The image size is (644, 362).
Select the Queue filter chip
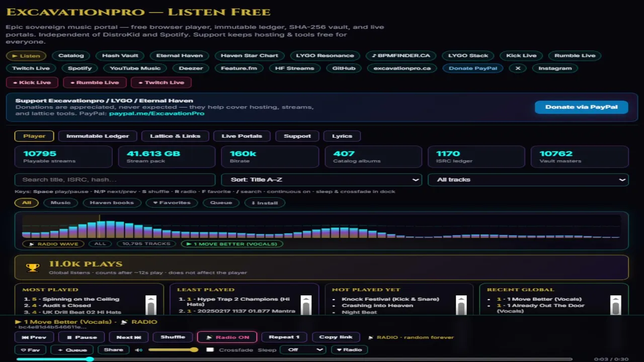click(x=221, y=203)
